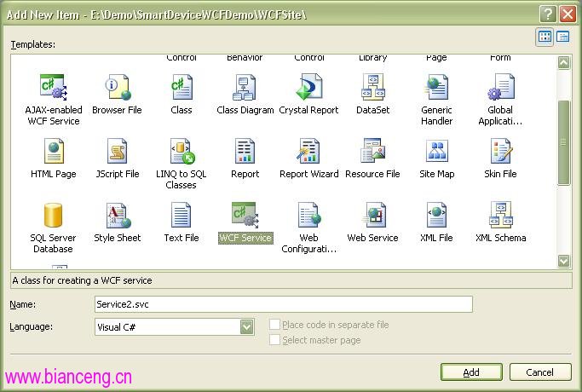Pick the Class Diagram template icon

tap(245, 87)
